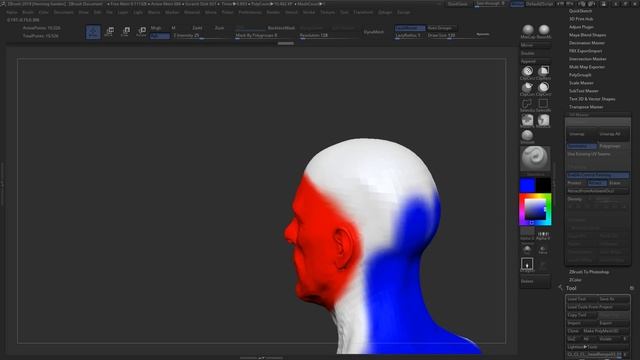This screenshot has height=360, width=640.
Task: Pick the bottom-right ClipCirc brush icon
Action: pyautogui.click(x=543, y=87)
